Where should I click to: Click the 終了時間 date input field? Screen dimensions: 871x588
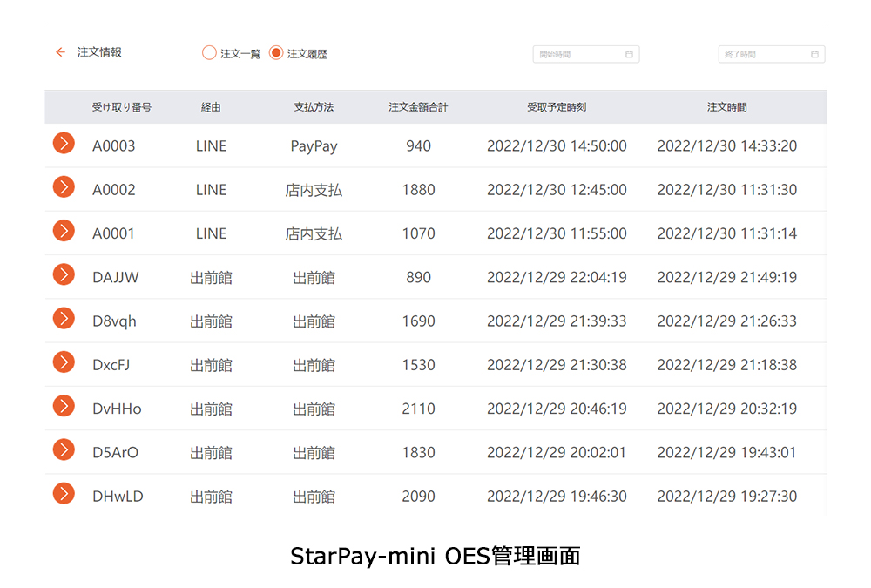772,55
